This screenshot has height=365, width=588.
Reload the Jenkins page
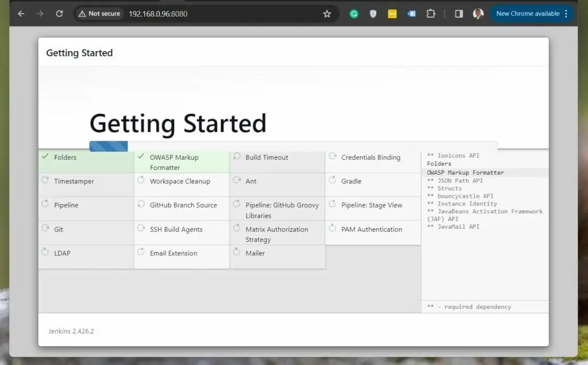tap(59, 14)
